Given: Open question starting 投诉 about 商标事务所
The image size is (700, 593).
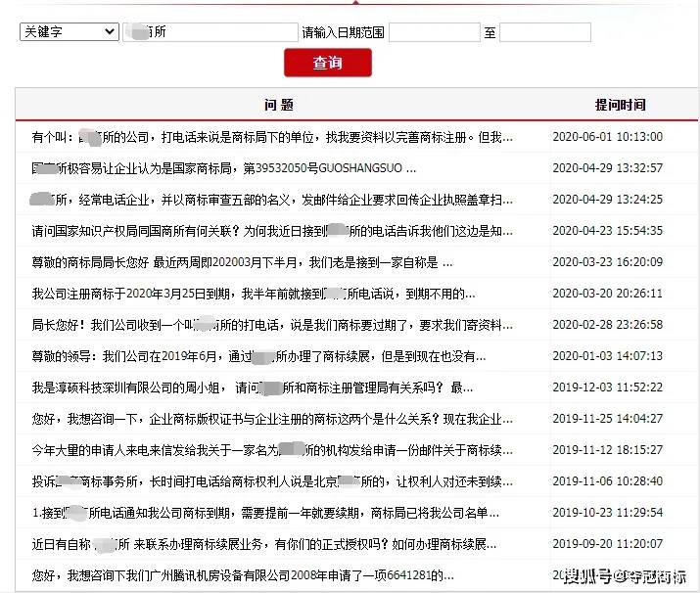Looking at the screenshot, I should [272, 481].
